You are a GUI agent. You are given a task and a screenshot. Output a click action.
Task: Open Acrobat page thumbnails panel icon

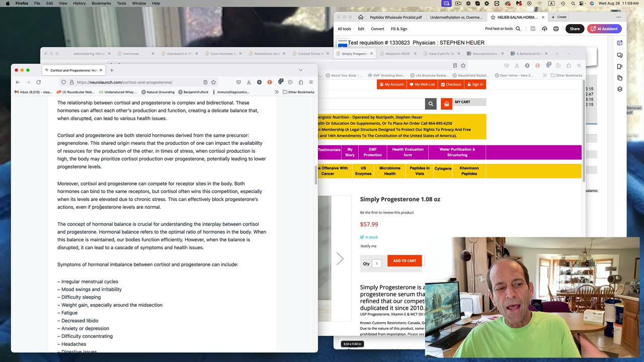pyautogui.click(x=620, y=78)
